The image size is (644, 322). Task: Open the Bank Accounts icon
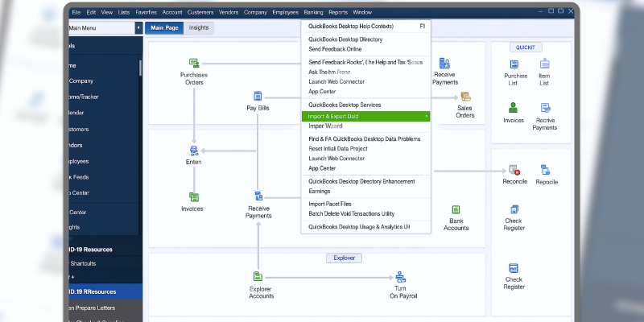click(456, 210)
